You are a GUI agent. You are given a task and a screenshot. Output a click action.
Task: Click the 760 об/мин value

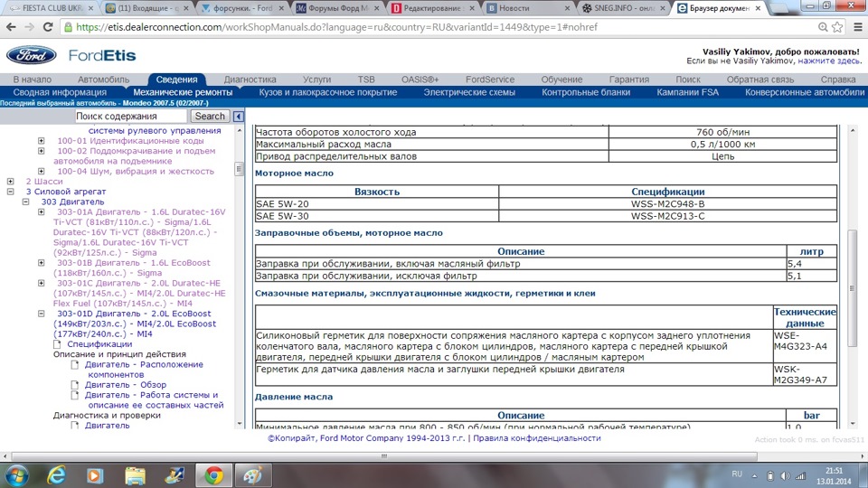[723, 132]
